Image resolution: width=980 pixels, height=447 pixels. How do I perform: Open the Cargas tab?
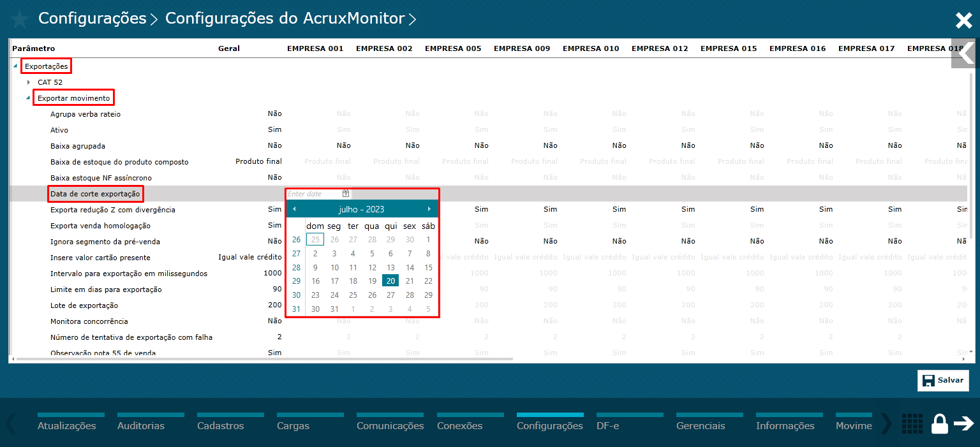[310, 423]
